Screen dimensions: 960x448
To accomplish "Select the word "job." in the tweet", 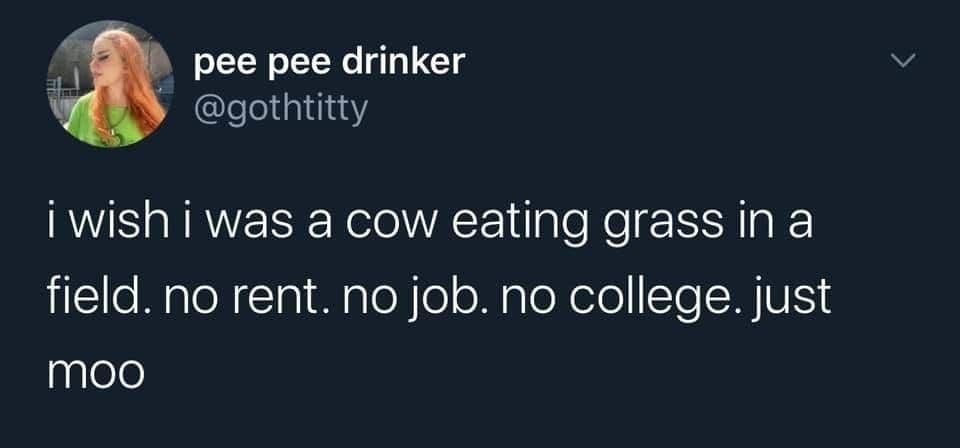I will pyautogui.click(x=431, y=299).
